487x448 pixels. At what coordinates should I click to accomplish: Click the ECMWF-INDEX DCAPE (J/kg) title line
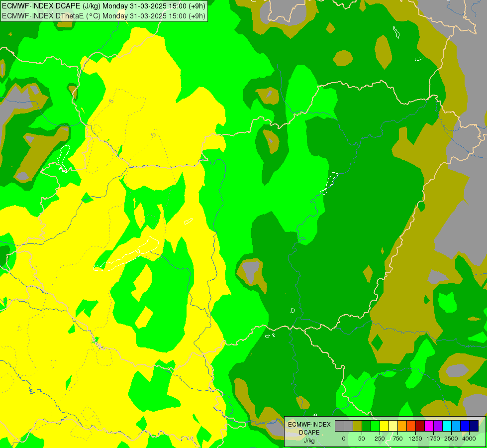[104, 6]
